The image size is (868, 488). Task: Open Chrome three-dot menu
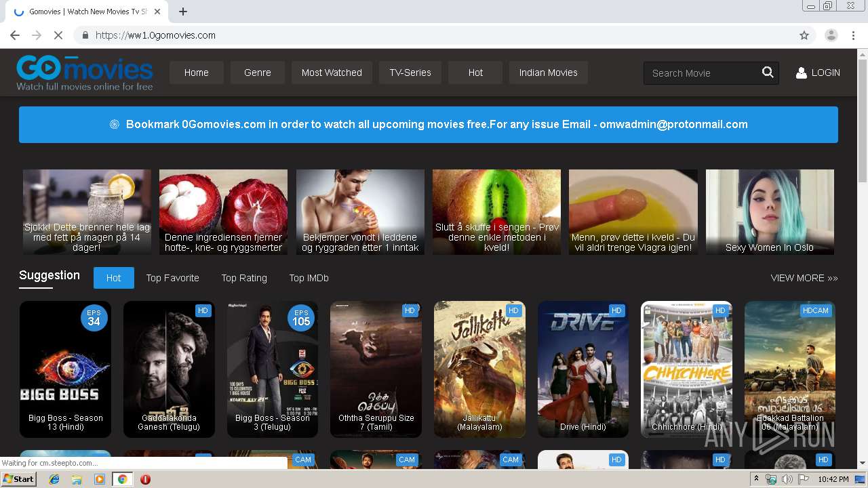click(x=854, y=35)
